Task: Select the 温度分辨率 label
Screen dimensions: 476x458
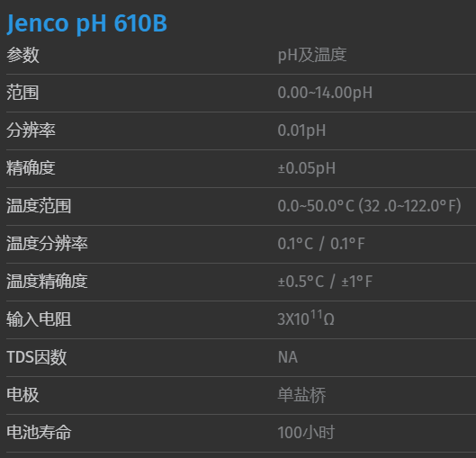Action: (x=47, y=244)
